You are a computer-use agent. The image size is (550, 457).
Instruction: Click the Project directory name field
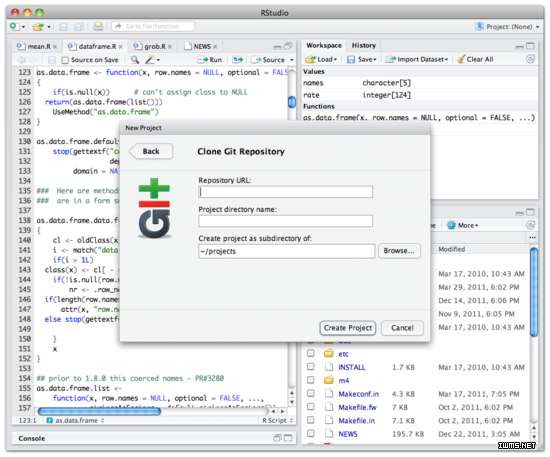[x=286, y=221]
